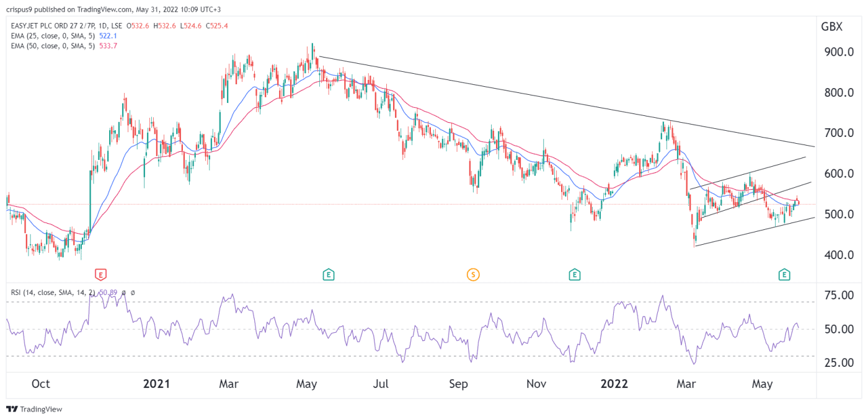The height and width of the screenshot is (419, 868).
Task: Open the green earnings marker near May 2021
Action: 328,274
